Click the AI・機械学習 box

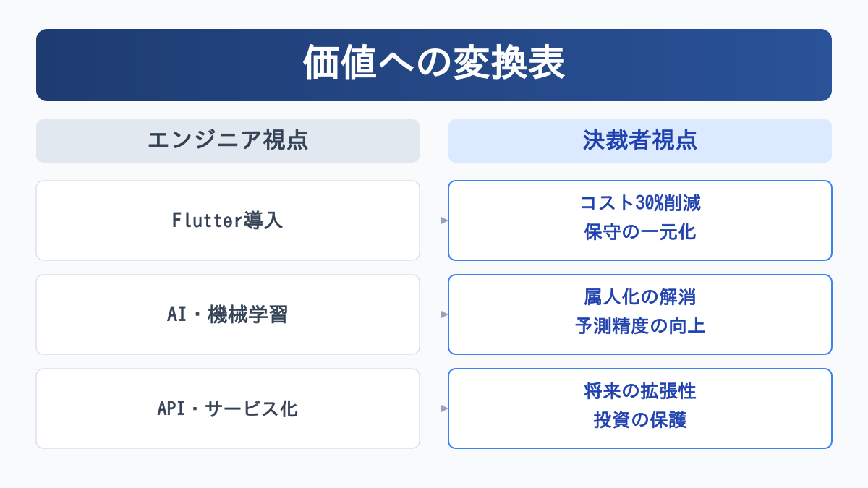coord(228,314)
